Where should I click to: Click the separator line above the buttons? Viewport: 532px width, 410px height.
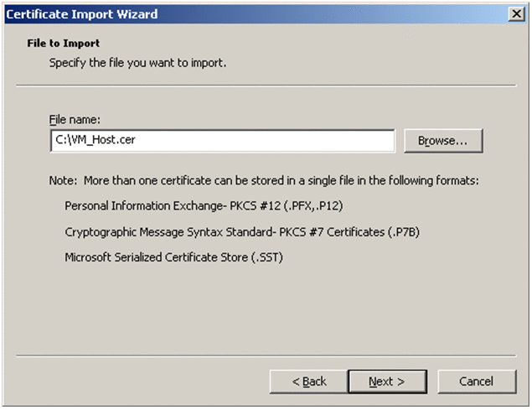266,356
